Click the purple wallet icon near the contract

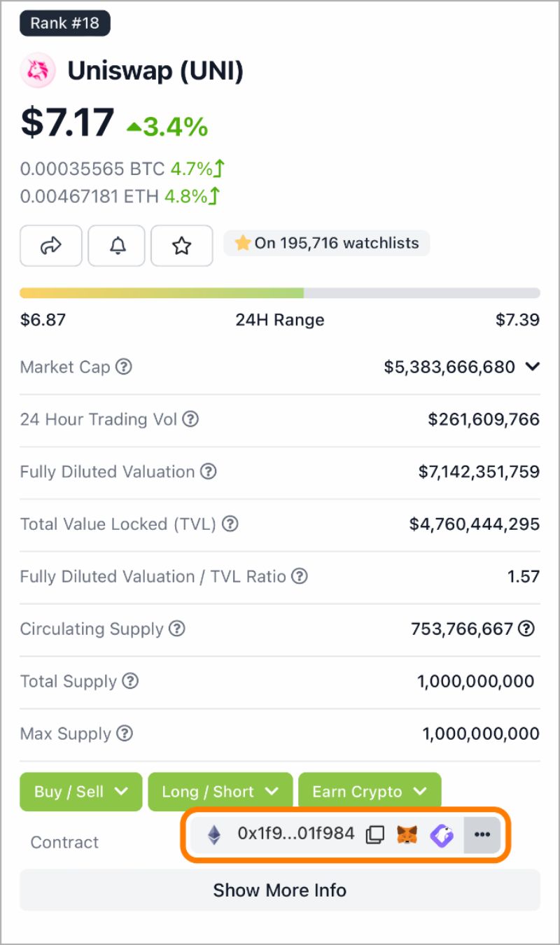point(442,834)
